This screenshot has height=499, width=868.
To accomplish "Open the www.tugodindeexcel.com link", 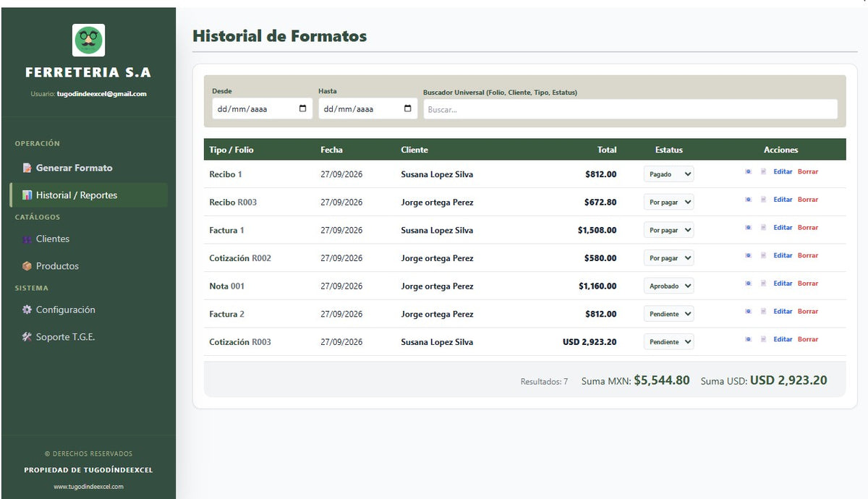I will [x=88, y=487].
